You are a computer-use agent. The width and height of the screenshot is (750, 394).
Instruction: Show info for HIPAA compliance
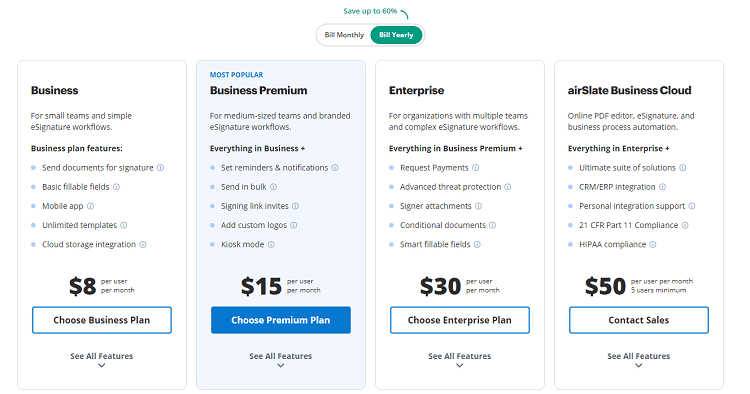tap(653, 244)
